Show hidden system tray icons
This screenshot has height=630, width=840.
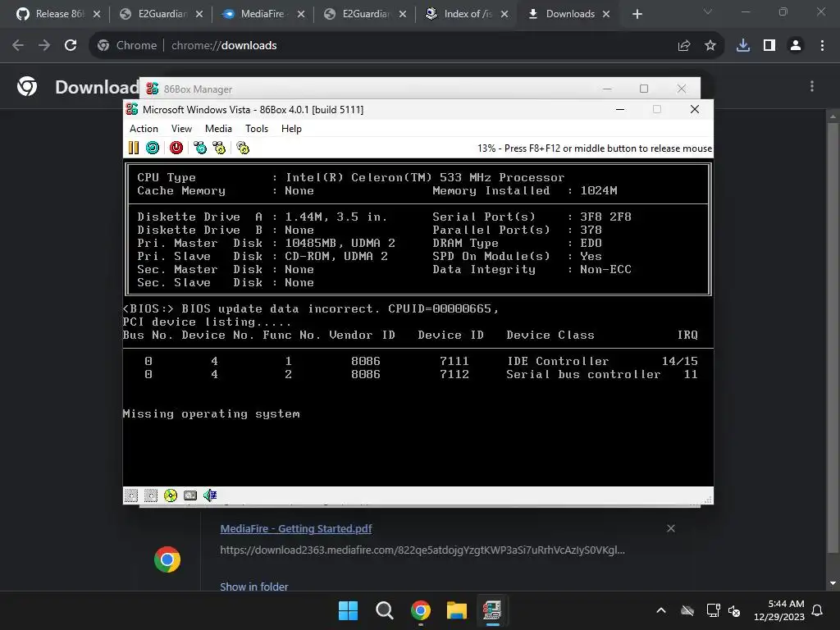661,610
